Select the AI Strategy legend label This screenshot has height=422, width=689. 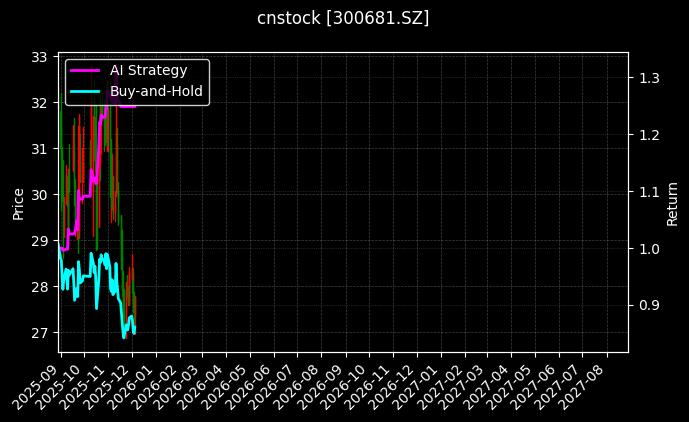(149, 70)
